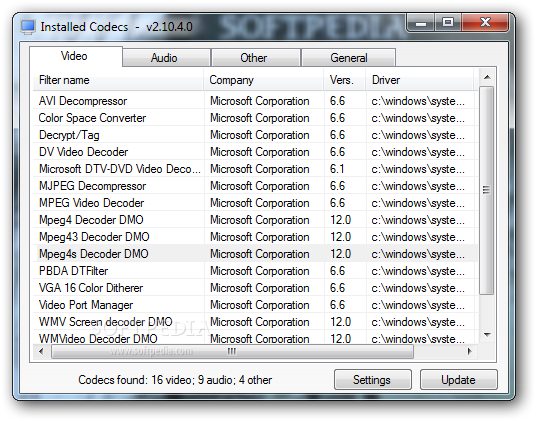536x421 pixels.
Task: Click version 6.1 of Microsoft DTV-DVD row
Action: 337,169
